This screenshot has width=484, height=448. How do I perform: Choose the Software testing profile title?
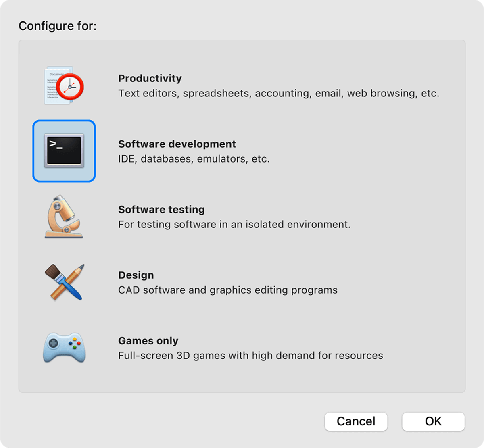161,210
